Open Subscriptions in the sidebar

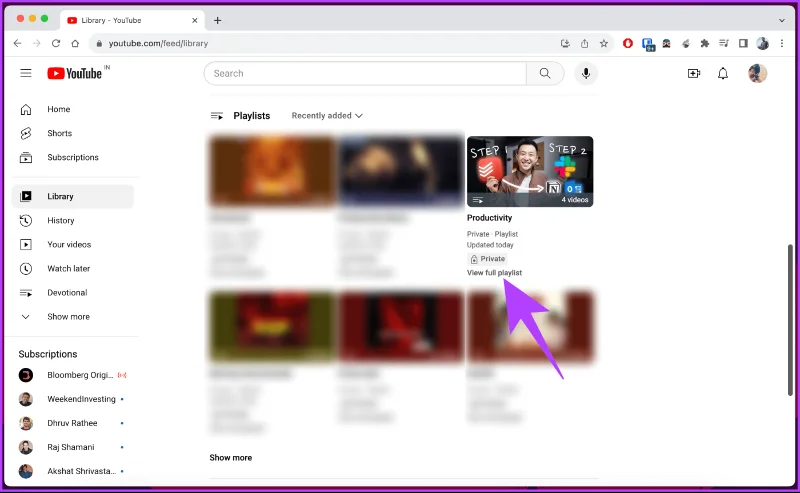pyautogui.click(x=73, y=157)
